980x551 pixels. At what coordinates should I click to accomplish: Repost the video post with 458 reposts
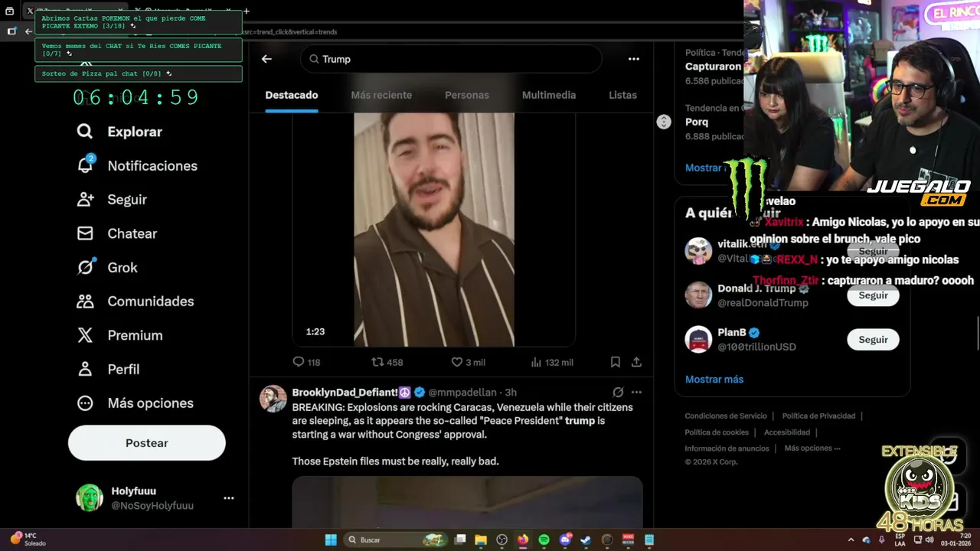click(387, 362)
